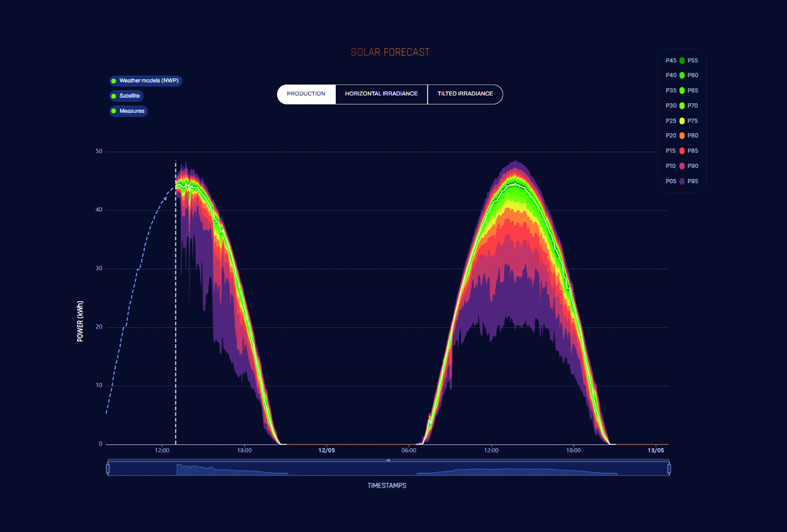Click the P15–P85 red legend dot
This screenshot has height=532, width=787.
click(682, 151)
